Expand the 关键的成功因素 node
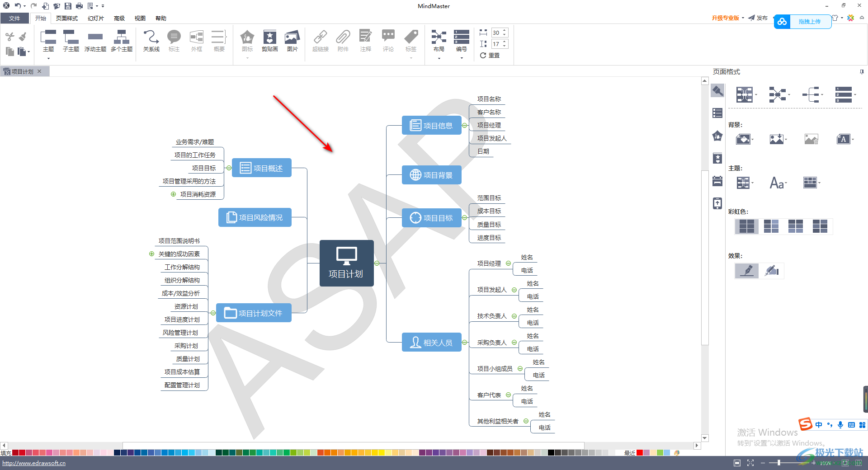868x470 pixels. click(x=151, y=254)
